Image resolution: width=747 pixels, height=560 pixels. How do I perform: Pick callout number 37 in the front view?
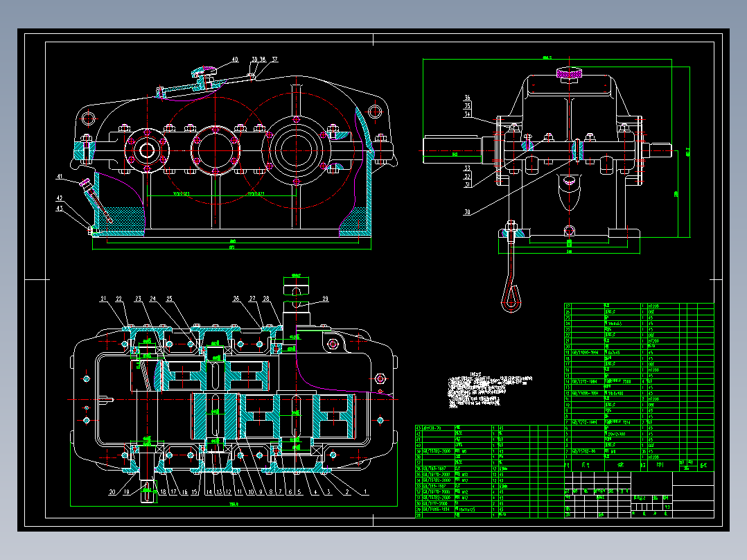pyautogui.click(x=275, y=60)
